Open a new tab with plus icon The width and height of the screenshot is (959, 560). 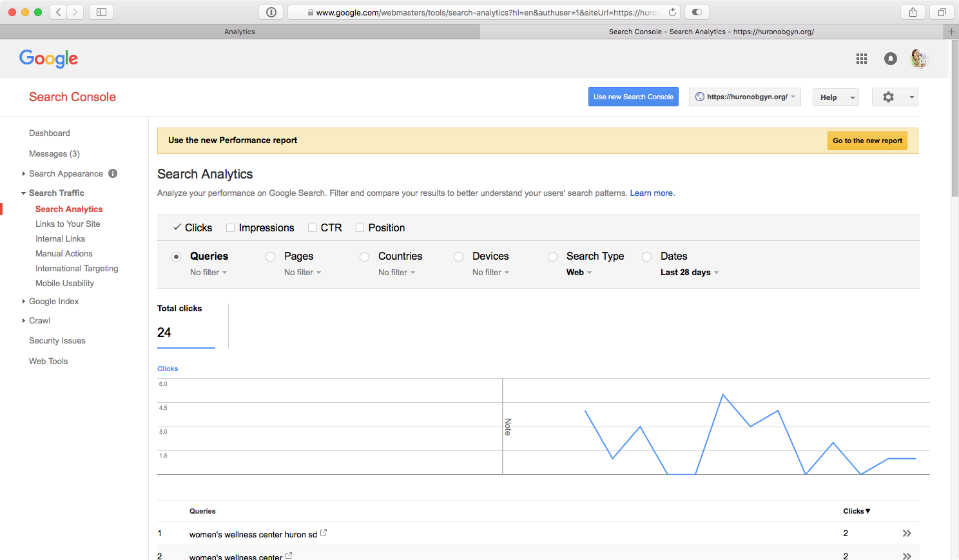coord(951,32)
